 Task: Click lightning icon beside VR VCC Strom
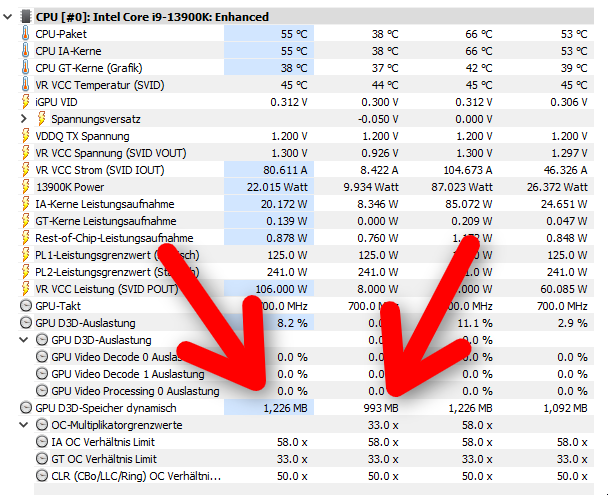[x=26, y=170]
